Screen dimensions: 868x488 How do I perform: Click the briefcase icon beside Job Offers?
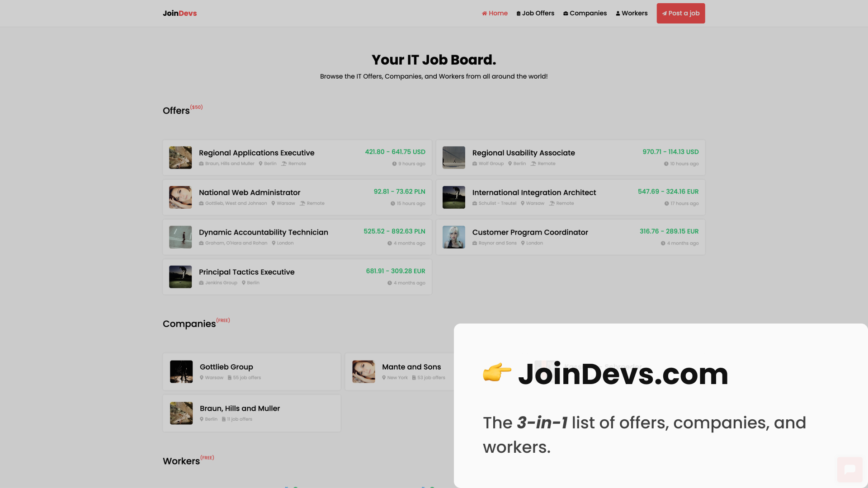point(519,13)
